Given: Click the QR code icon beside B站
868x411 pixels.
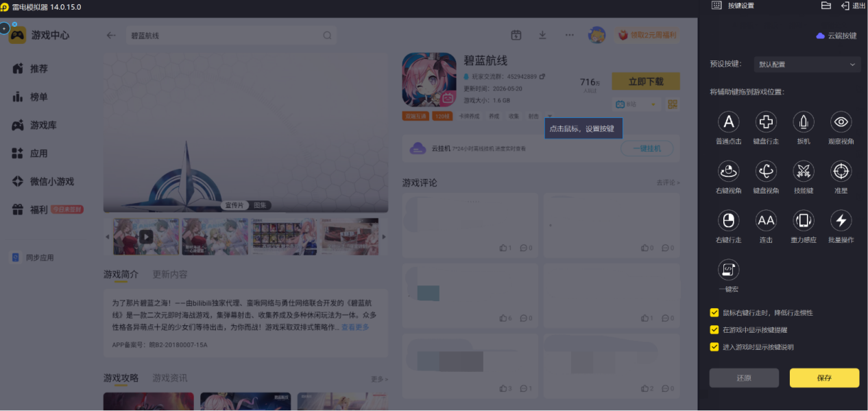Looking at the screenshot, I should coord(673,104).
